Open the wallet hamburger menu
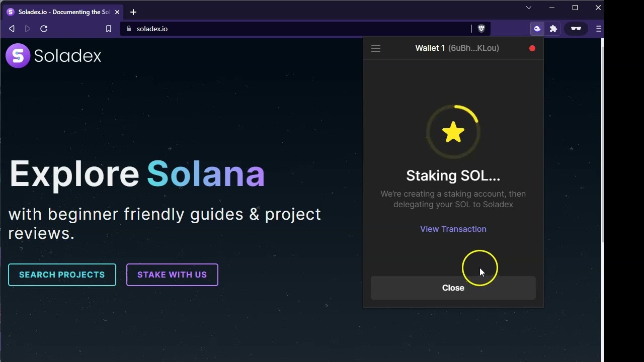The image size is (644, 362). (376, 48)
